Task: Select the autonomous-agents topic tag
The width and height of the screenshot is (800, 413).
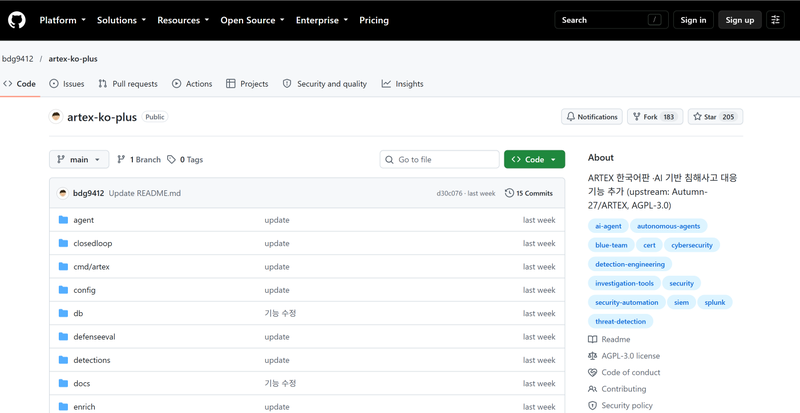Action: tap(668, 226)
